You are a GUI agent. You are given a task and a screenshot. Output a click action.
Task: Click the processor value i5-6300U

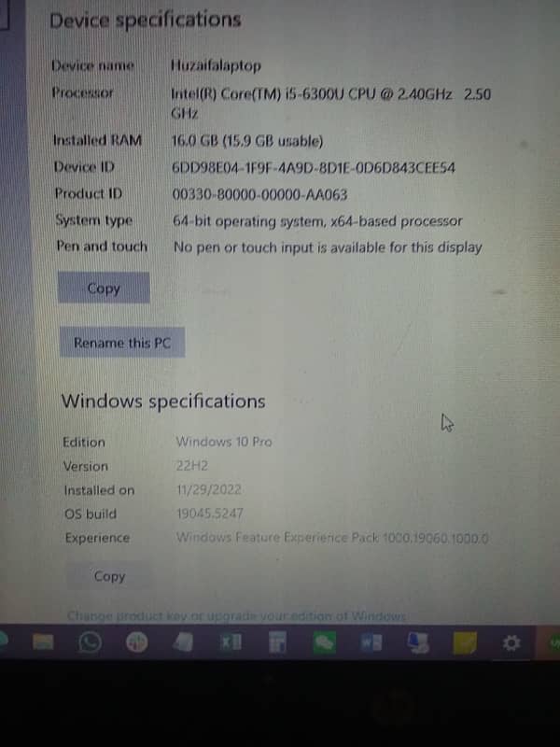pos(330,103)
